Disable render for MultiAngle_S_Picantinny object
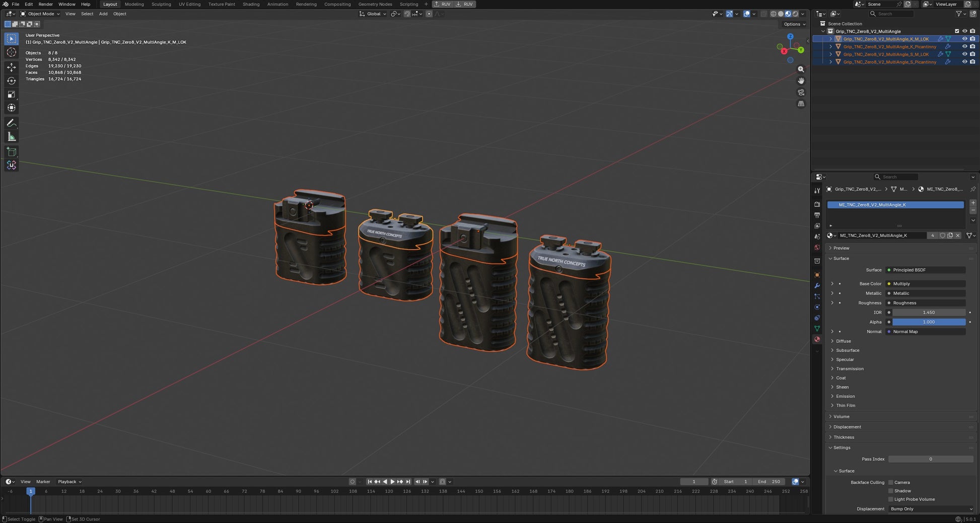 pos(972,62)
